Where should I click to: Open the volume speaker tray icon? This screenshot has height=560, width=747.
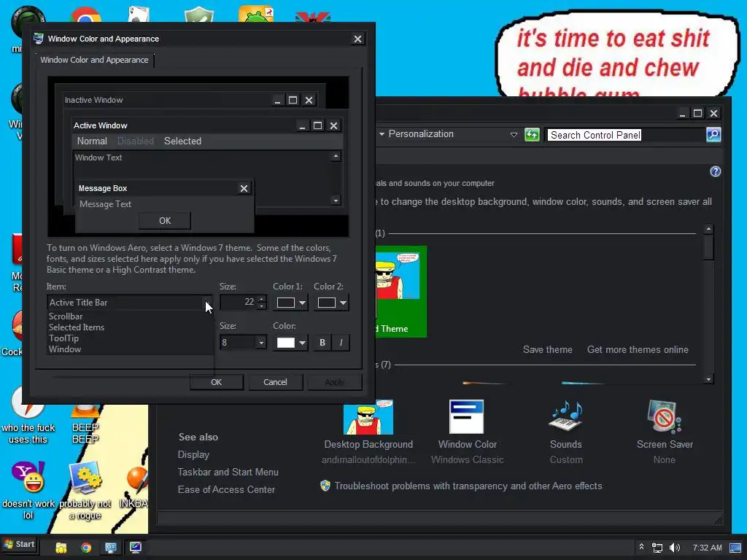(675, 548)
